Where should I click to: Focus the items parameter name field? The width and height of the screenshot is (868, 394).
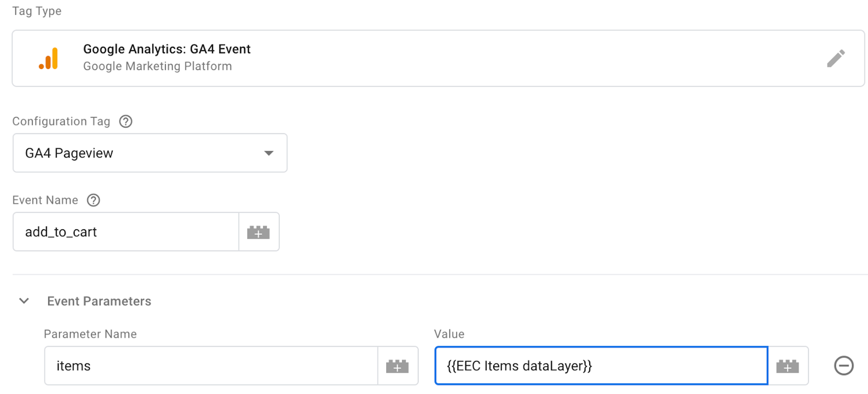[x=211, y=366]
